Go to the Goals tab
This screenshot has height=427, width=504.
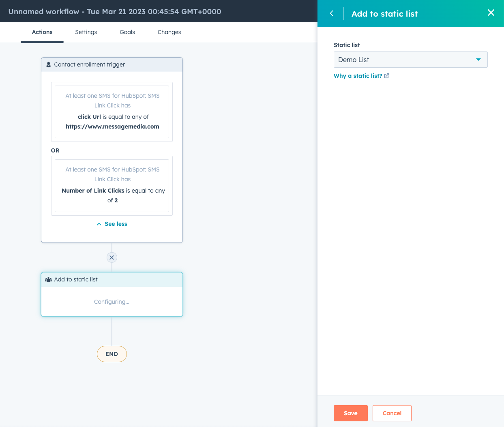(127, 32)
